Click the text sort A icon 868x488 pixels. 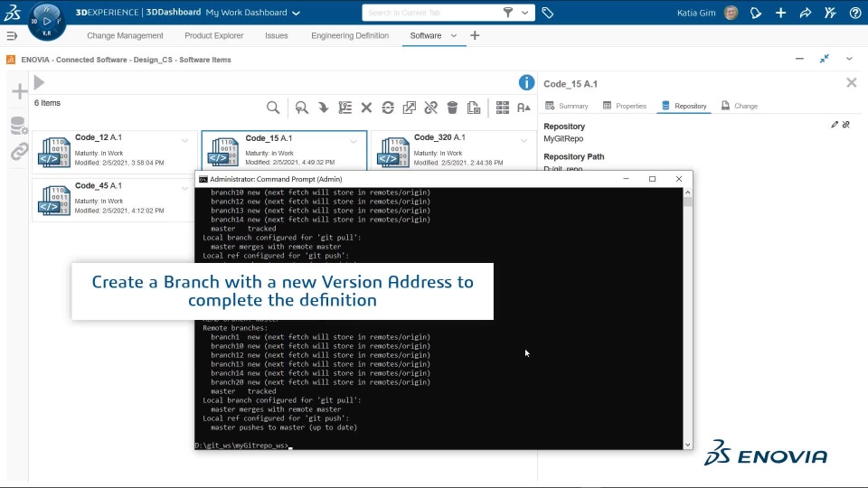[x=524, y=108]
